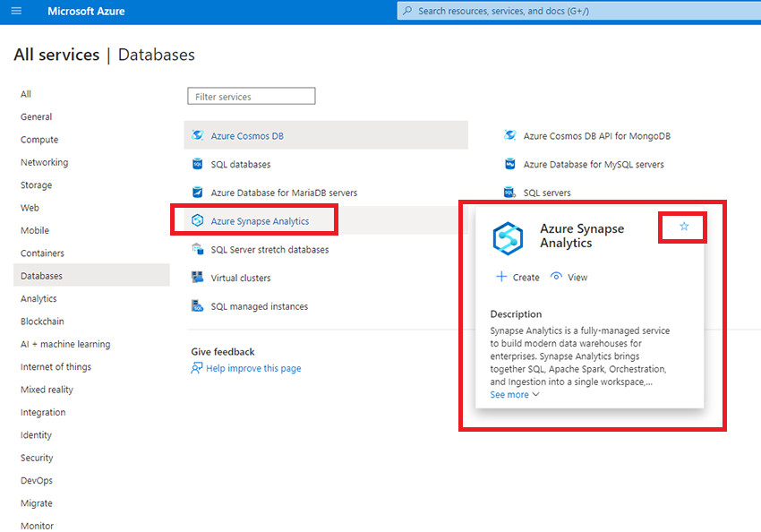Click the Azure Cosmos DB icon
The height and width of the screenshot is (532, 761).
pyautogui.click(x=198, y=135)
